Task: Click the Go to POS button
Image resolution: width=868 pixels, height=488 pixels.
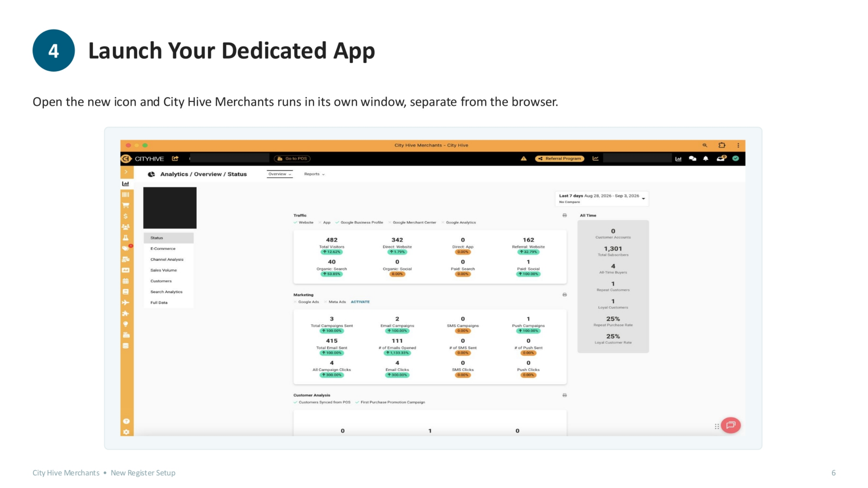Action: pos(292,159)
